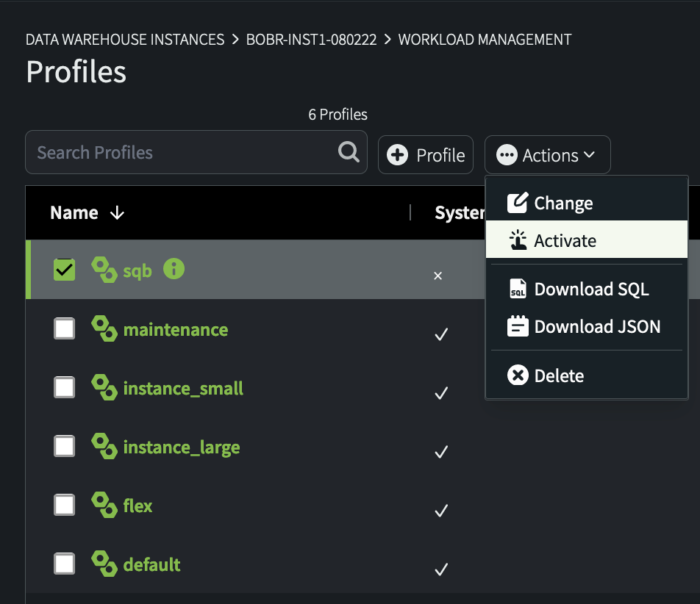Image resolution: width=700 pixels, height=604 pixels.
Task: Select the instance_small checkbox
Action: [65, 387]
